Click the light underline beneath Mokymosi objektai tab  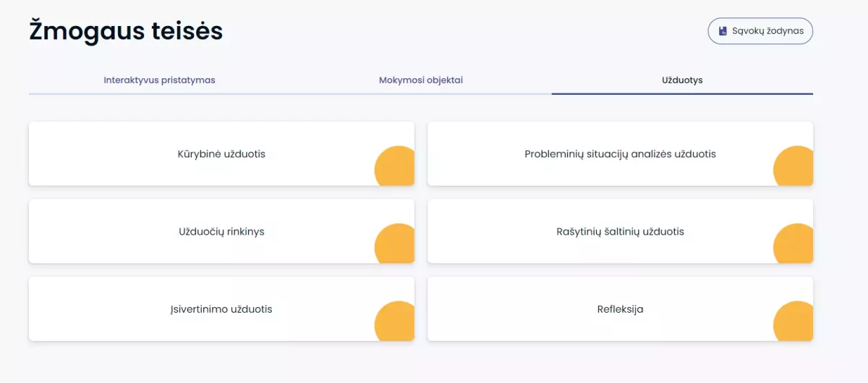coord(421,94)
